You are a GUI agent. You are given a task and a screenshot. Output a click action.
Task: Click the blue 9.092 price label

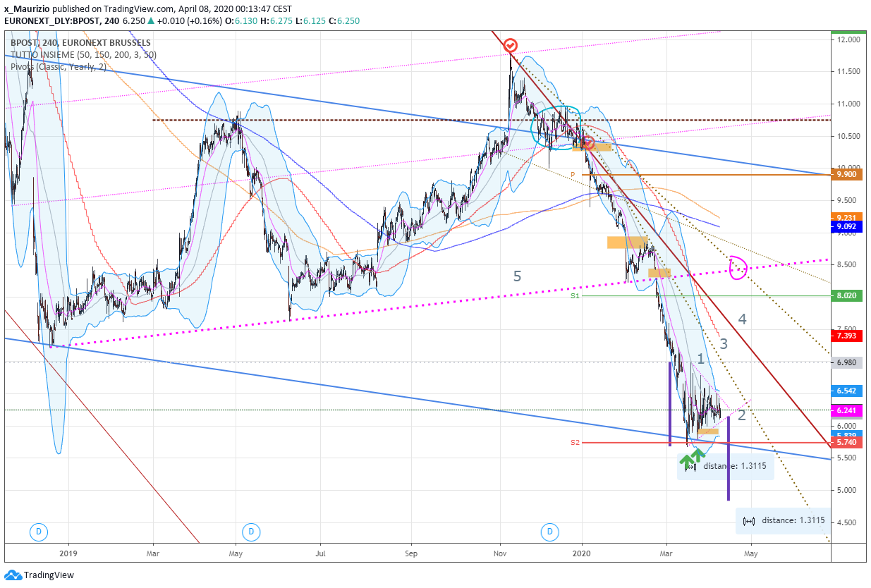(847, 227)
